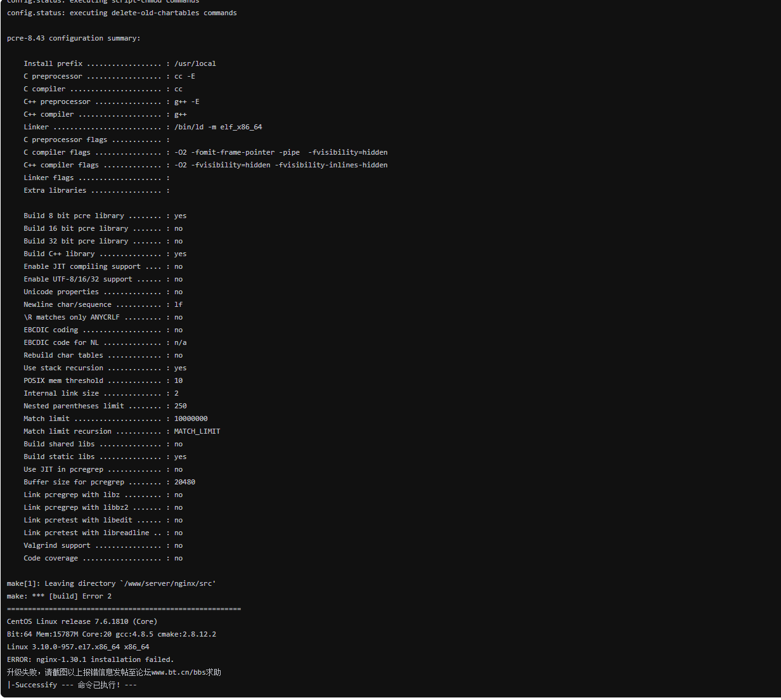Click the 'Newline char/sequence' lf line
This screenshot has height=700, width=781.
103,304
